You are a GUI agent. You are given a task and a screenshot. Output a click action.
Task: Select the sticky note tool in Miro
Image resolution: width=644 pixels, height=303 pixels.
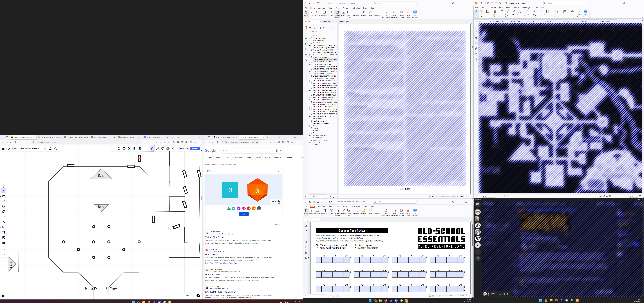tap(4, 207)
